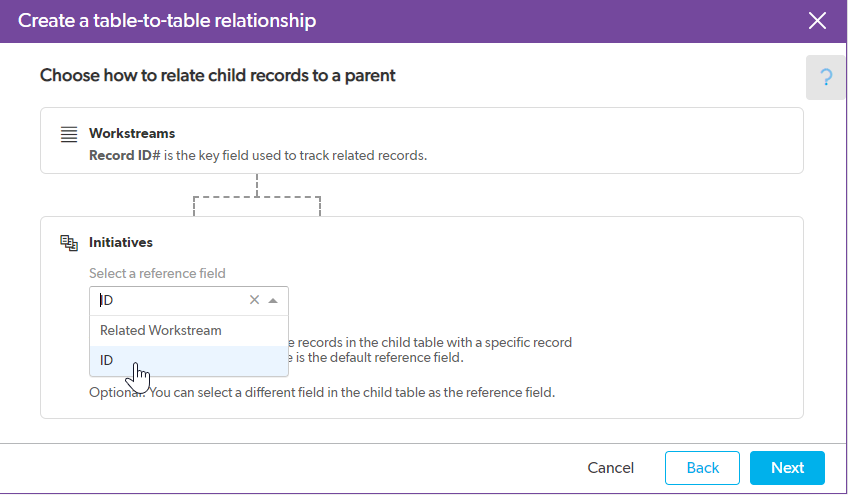This screenshot has width=848, height=495.
Task: Click the Optional reference field hint text
Action: (322, 392)
